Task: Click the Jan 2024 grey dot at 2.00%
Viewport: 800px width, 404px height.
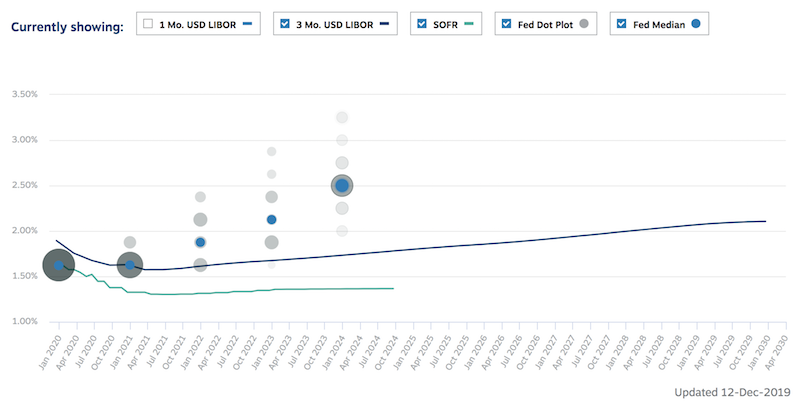Action: pyautogui.click(x=342, y=231)
